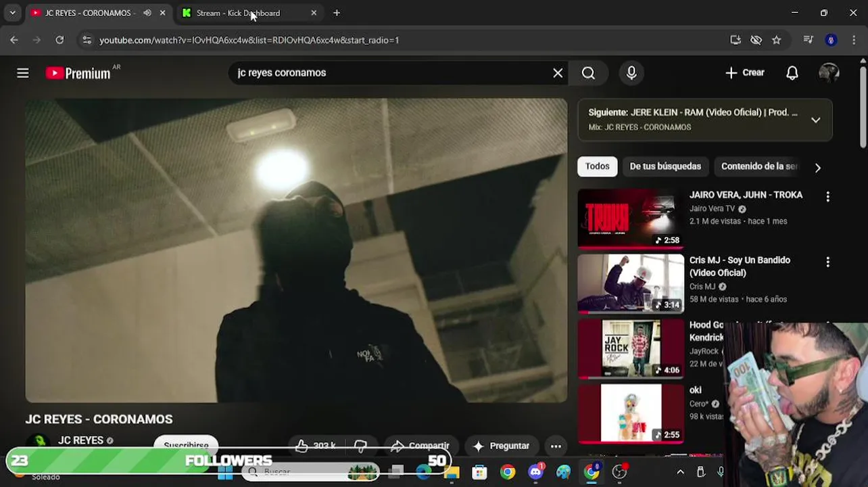The height and width of the screenshot is (487, 868).
Task: Start voice search with microphone icon
Action: (x=631, y=73)
